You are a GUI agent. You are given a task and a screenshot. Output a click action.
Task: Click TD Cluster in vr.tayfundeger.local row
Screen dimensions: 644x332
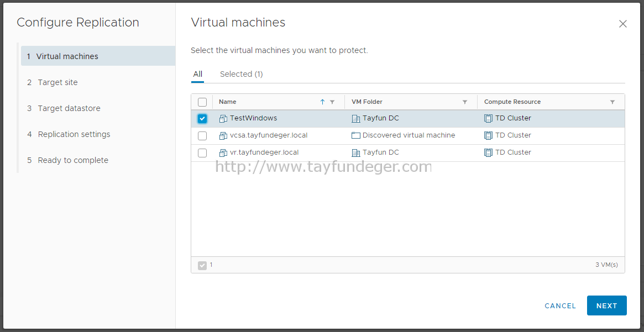click(x=513, y=152)
